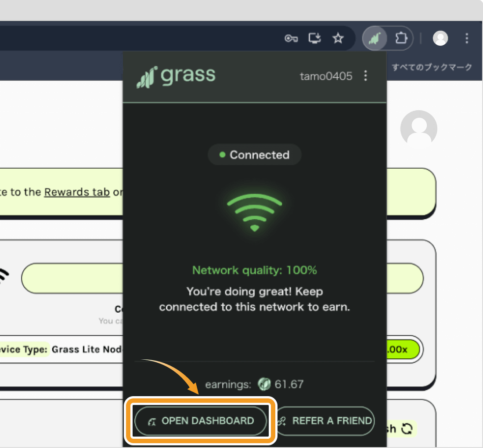Open the Chrome profile avatar

coord(440,38)
